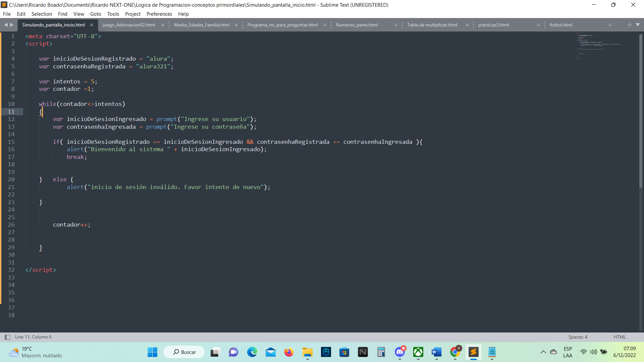Click unsaved dot on Tabla de multiplicar.html tab
This screenshot has height=362, width=644.
467,25
